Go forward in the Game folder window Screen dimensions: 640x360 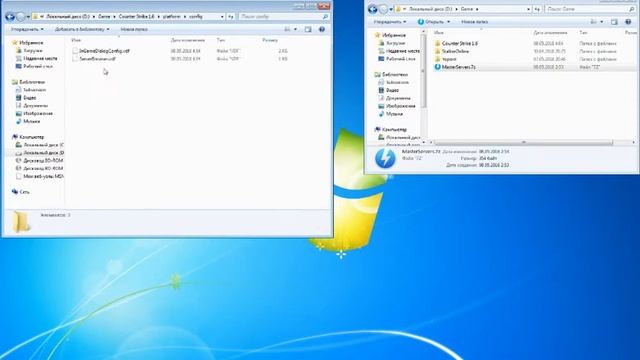[x=383, y=9]
